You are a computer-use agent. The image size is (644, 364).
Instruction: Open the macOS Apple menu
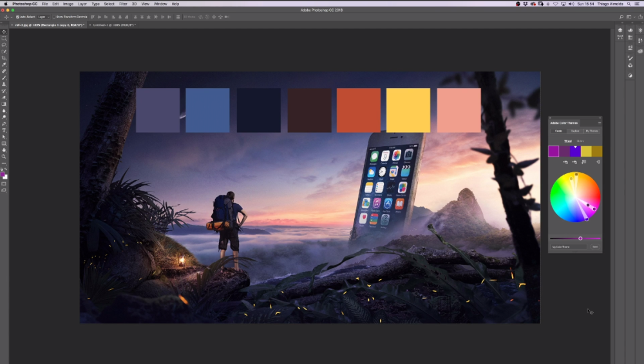[5, 4]
